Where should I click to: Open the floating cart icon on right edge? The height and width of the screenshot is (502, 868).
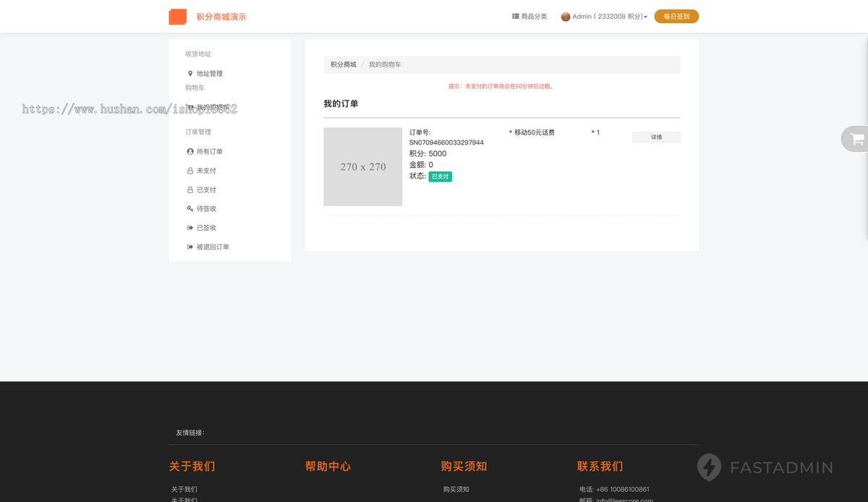pos(858,139)
